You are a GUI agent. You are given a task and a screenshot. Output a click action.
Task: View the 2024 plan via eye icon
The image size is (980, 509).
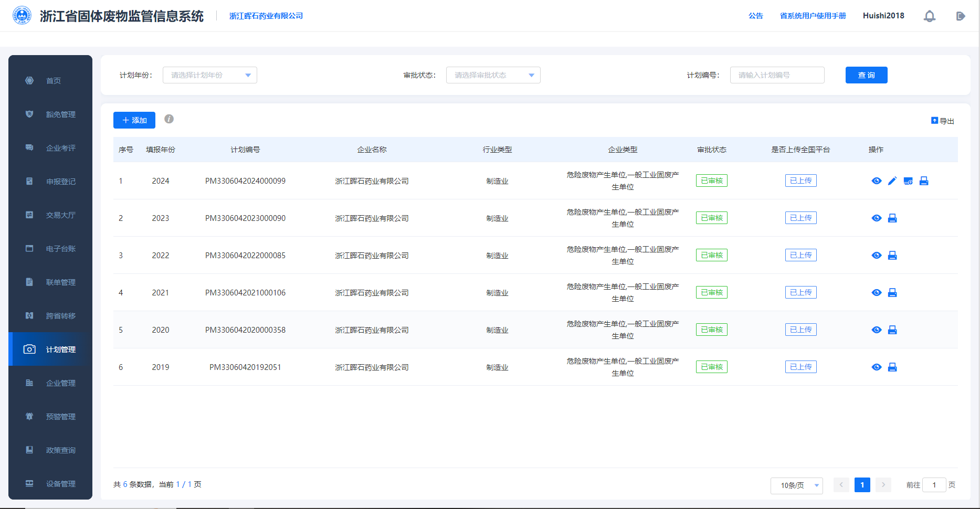[x=877, y=181]
